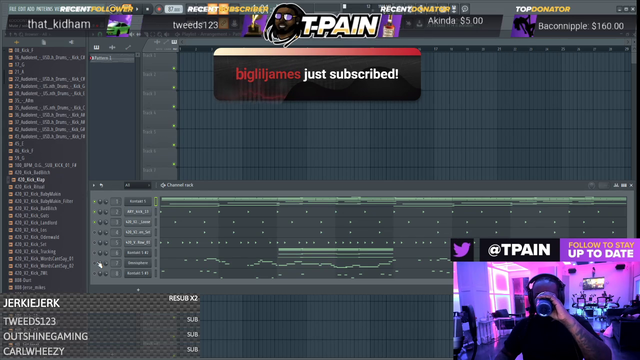The width and height of the screenshot is (640, 360).
Task: Select 808-Durr in the browser
Action: pyautogui.click(x=22, y=280)
